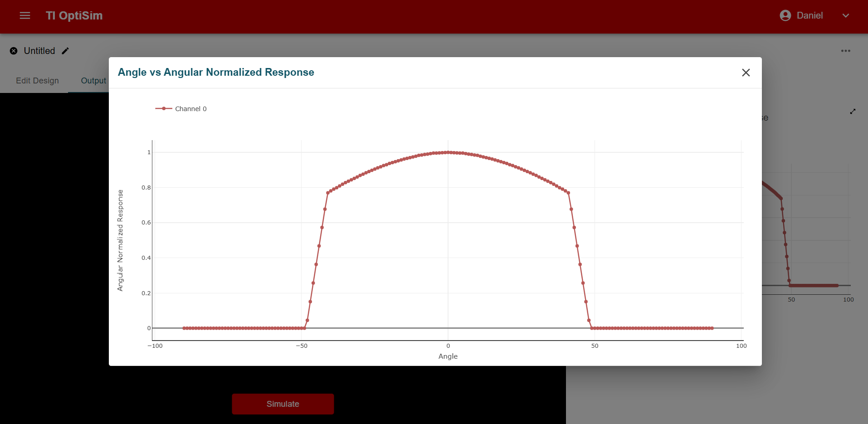
Task: Click the Channel 0 legend line marker
Action: coord(164,109)
